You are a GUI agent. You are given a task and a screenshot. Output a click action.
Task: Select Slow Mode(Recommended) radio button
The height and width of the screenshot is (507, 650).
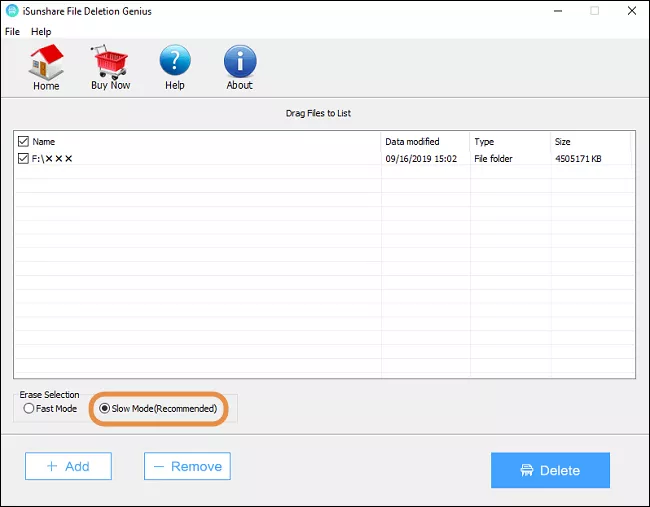point(104,409)
